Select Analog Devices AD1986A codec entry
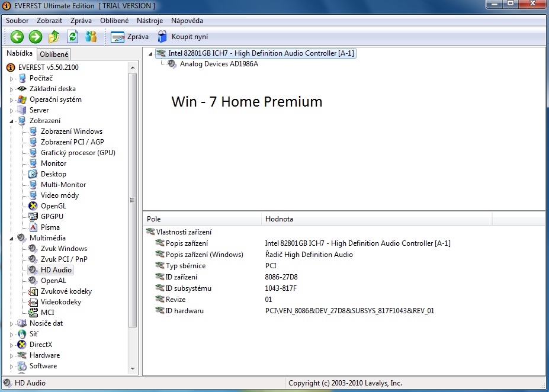The width and height of the screenshot is (549, 392). (219, 64)
